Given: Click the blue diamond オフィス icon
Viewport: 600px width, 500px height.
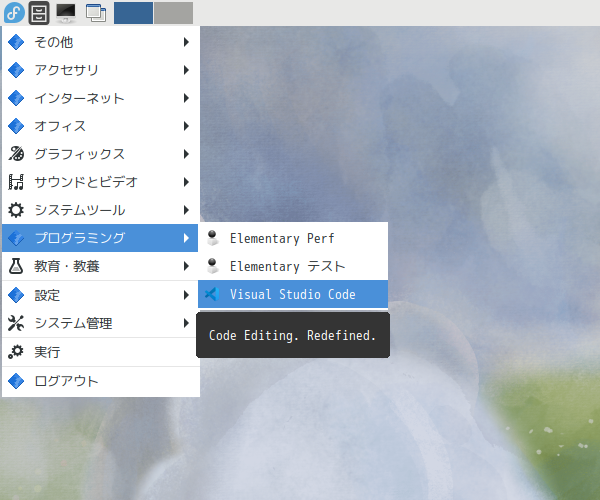Looking at the screenshot, I should (x=16, y=126).
